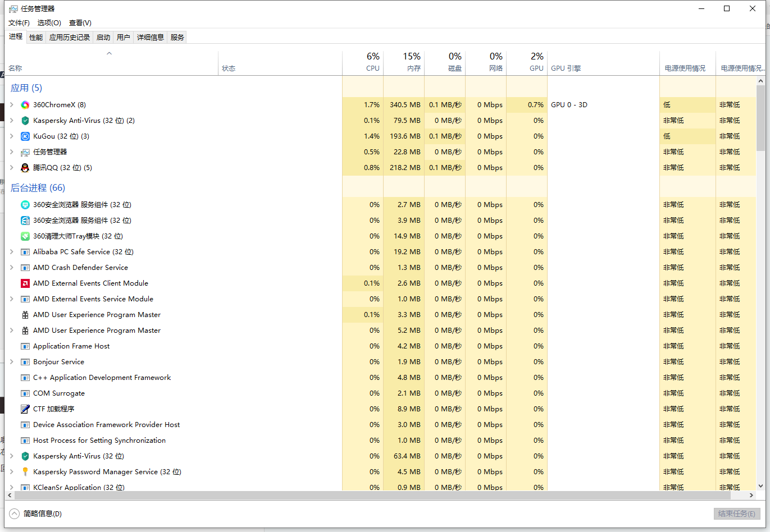Click the 腾讯QQ penguin icon
The height and width of the screenshot is (532, 770).
25,168
